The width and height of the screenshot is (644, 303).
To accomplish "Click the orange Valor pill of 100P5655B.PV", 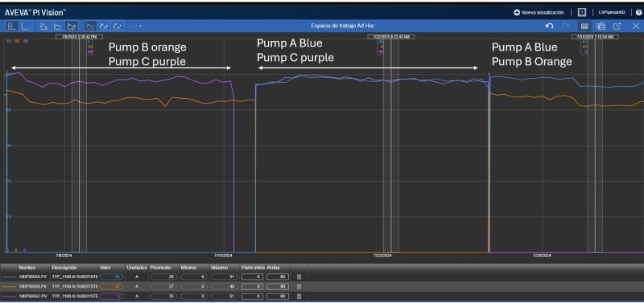I will (x=111, y=287).
